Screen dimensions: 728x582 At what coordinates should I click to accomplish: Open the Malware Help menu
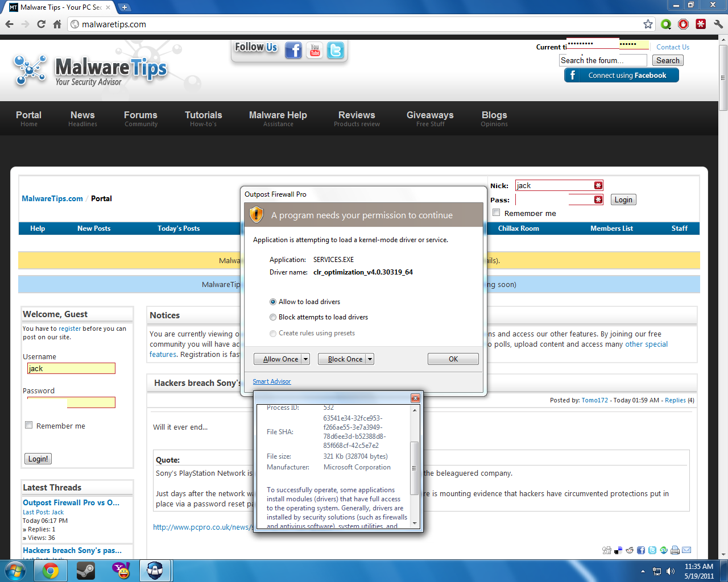278,118
